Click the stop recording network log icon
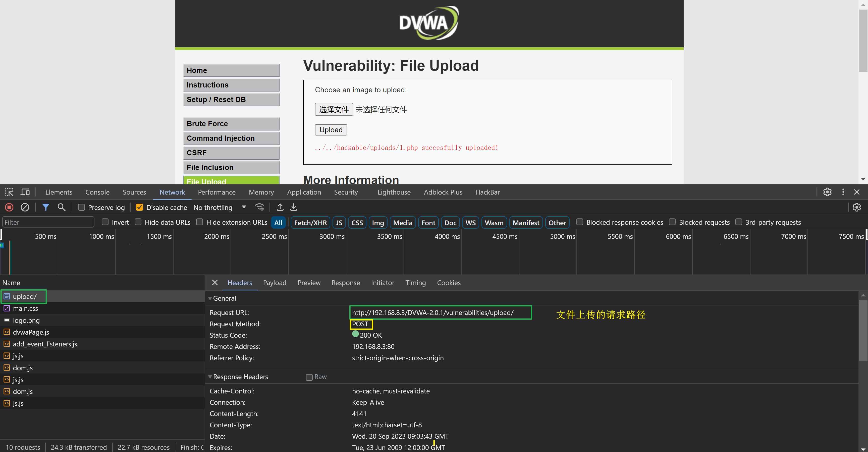 tap(9, 207)
